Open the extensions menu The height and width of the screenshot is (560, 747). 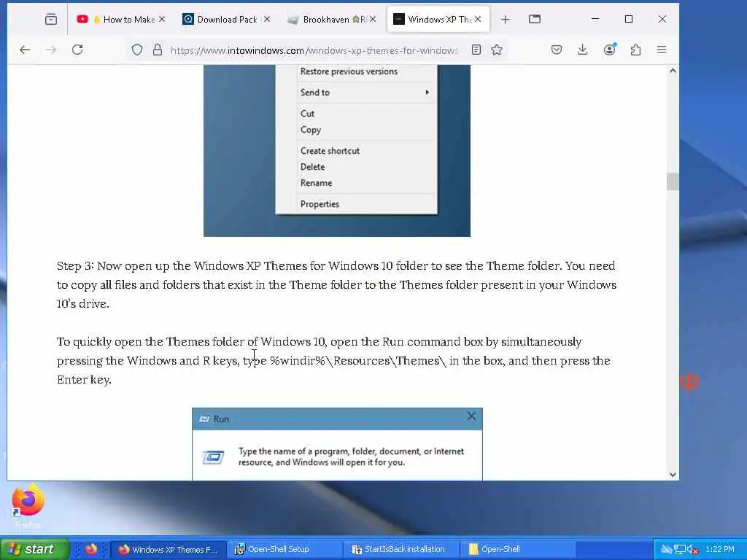point(635,50)
